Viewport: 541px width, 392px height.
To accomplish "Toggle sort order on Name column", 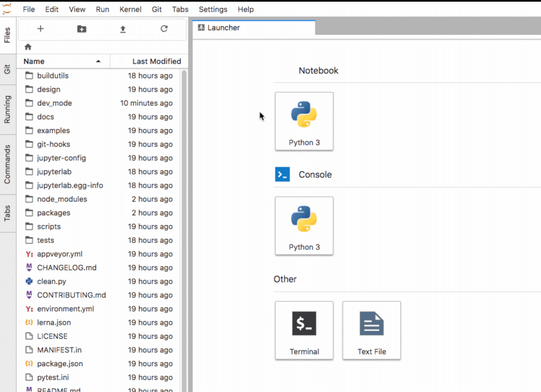I will coord(62,61).
